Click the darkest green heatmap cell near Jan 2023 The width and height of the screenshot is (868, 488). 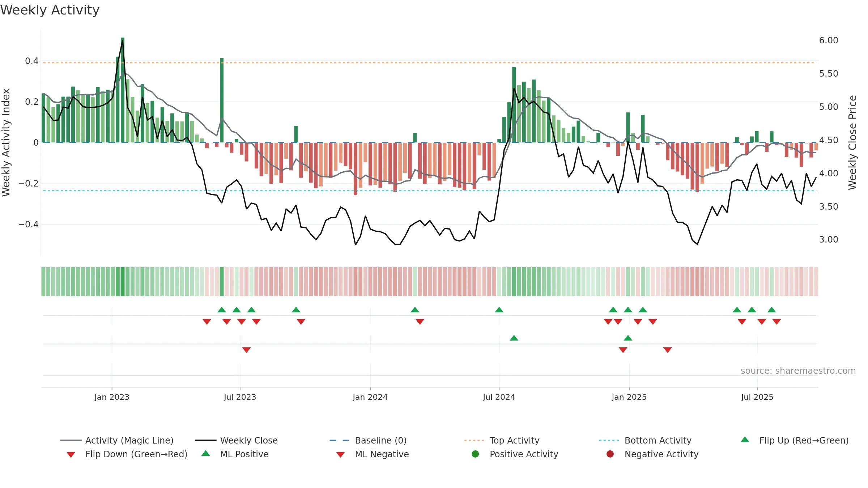[x=123, y=282]
